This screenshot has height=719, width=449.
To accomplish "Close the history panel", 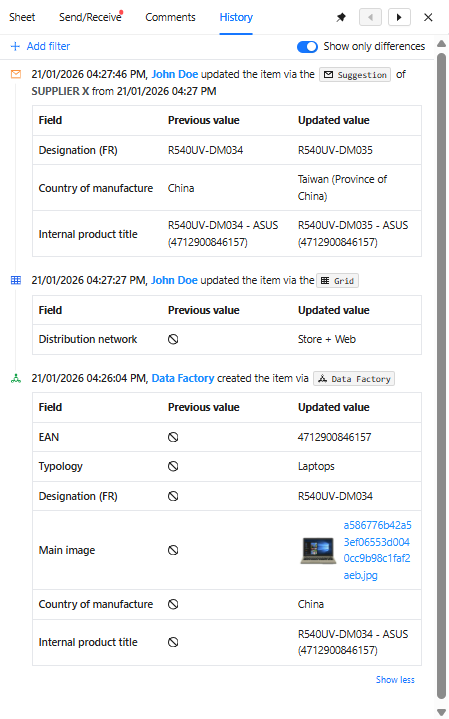I will pyautogui.click(x=428, y=17).
